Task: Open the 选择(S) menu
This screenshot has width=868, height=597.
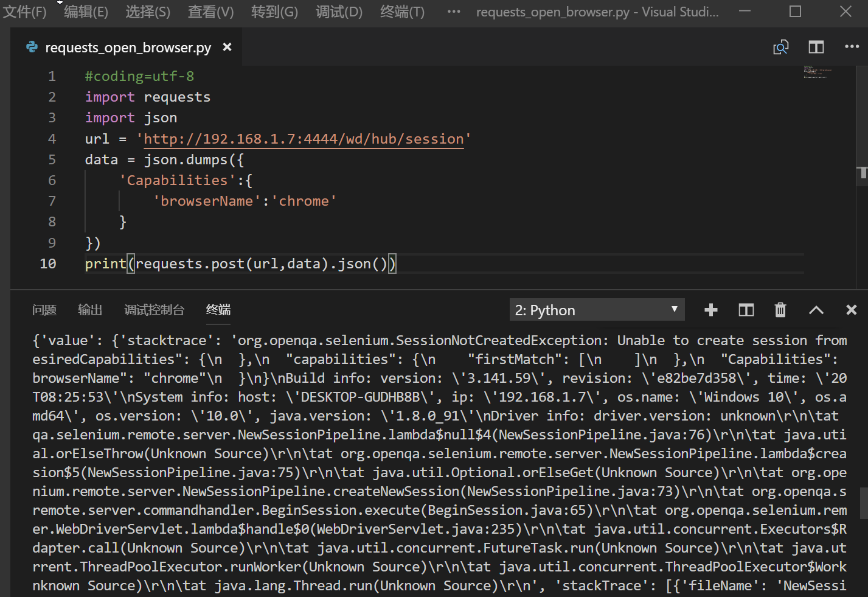Action: [148, 12]
